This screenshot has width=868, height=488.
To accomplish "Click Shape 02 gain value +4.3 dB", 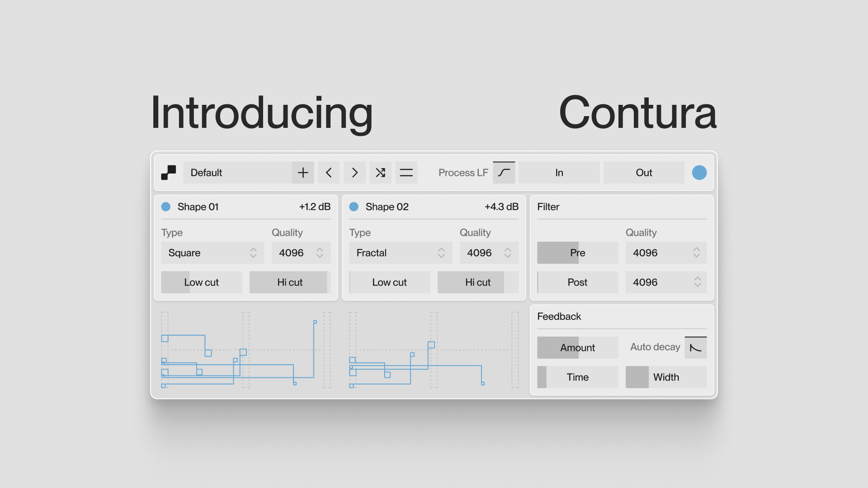I will pos(501,206).
